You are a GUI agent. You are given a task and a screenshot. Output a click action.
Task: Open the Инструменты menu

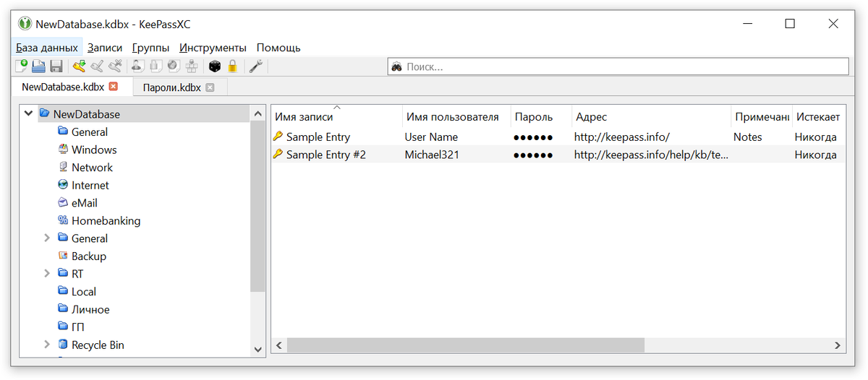click(x=213, y=48)
